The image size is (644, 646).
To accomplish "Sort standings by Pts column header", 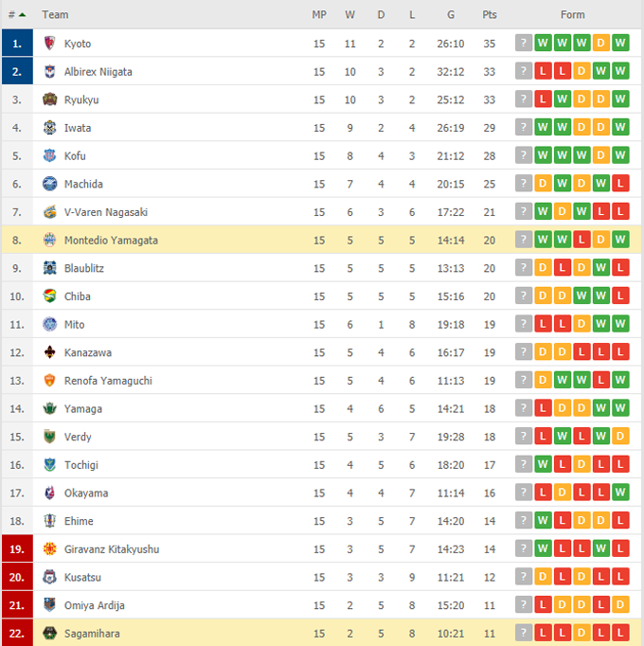I will tap(489, 15).
